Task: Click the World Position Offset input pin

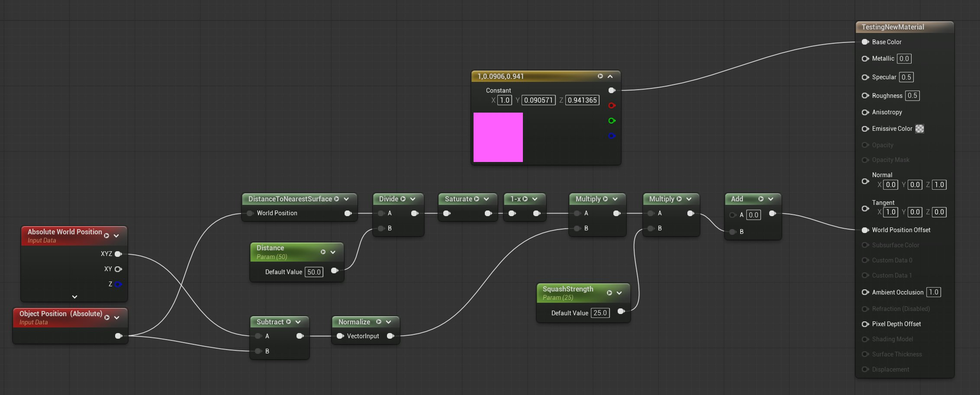Action: (x=865, y=230)
